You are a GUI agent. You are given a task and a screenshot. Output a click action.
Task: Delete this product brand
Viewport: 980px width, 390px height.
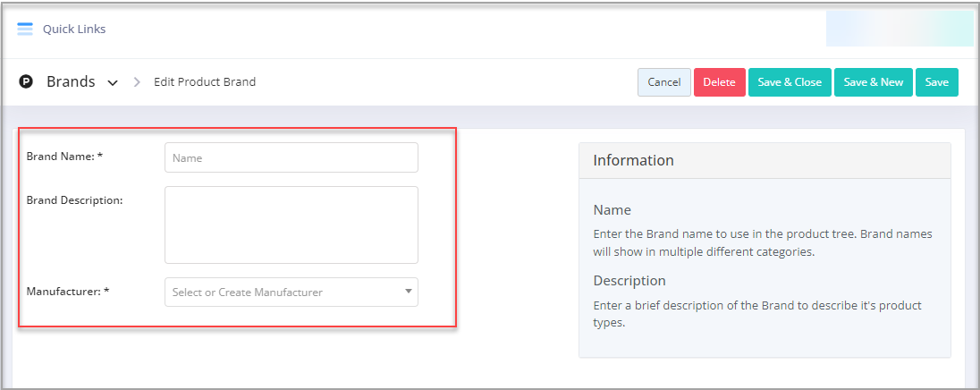[x=720, y=82]
